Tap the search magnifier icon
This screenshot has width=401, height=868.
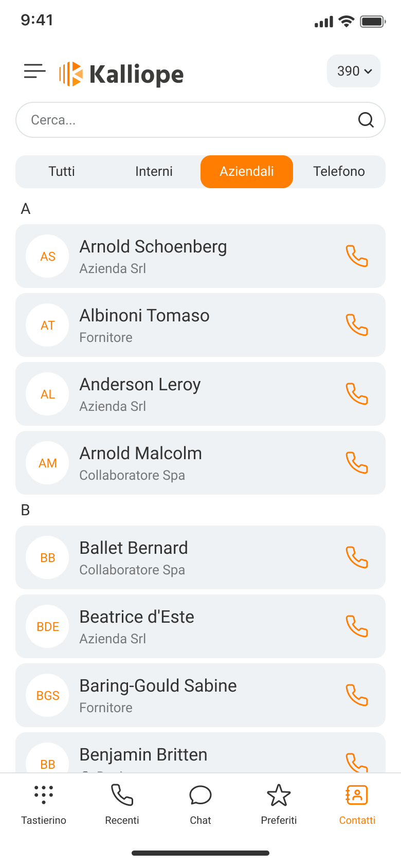pyautogui.click(x=366, y=120)
